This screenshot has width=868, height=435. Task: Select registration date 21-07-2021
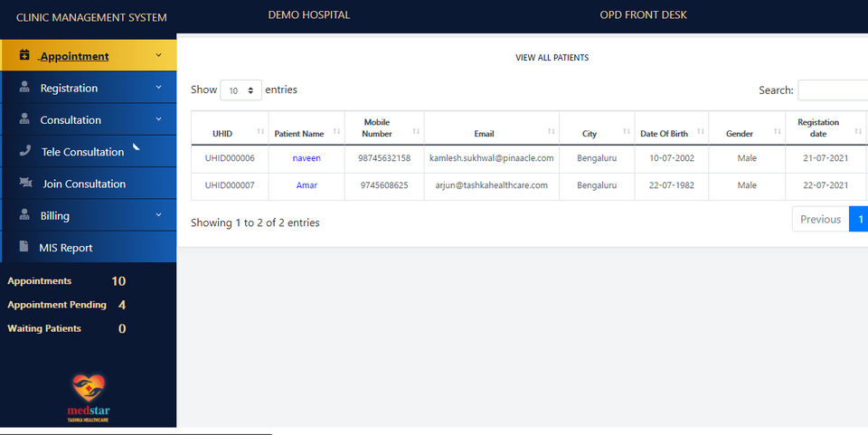[x=826, y=158]
